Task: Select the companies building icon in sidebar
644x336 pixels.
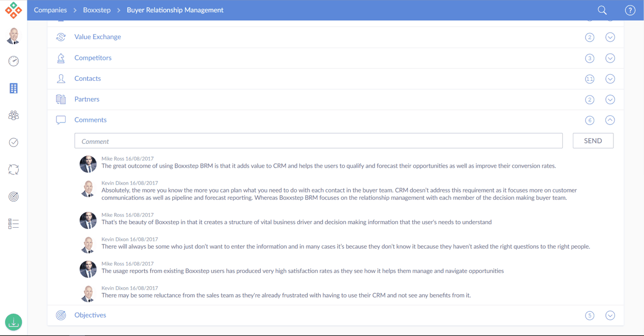Action: pos(14,88)
